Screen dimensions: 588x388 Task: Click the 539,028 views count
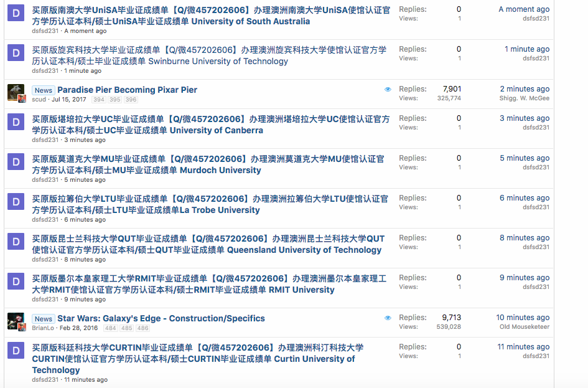(x=449, y=327)
